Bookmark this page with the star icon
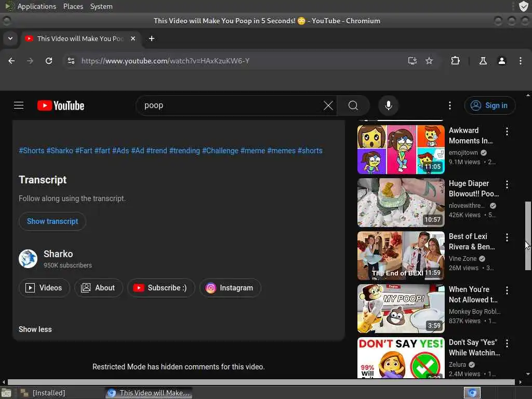The width and height of the screenshot is (532, 399). pos(429,61)
